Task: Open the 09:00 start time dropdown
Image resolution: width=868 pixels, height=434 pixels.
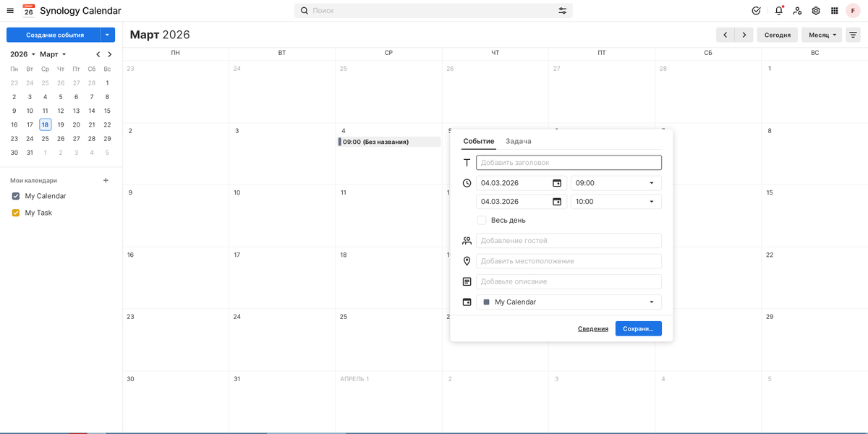Action: coord(616,183)
